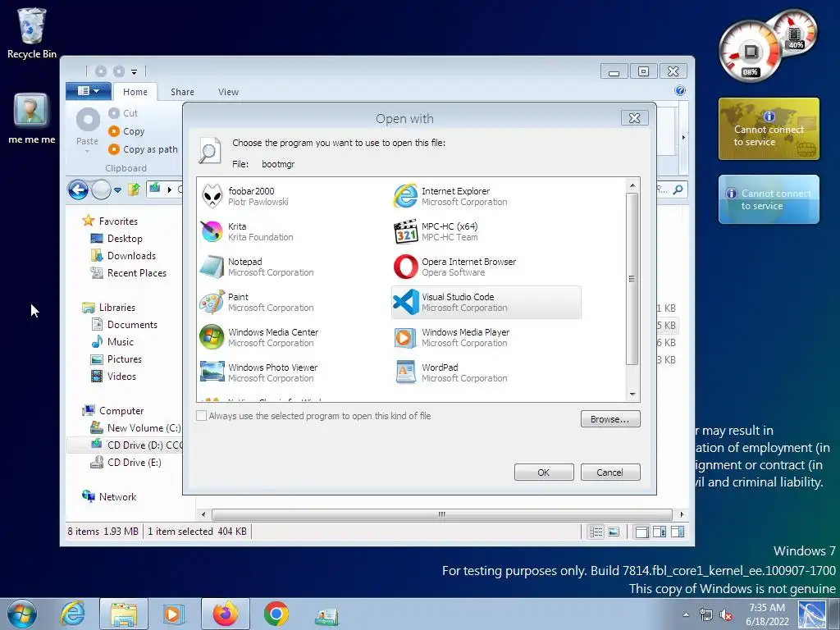Open Windows Media Player taskbar icon
Image resolution: width=840 pixels, height=630 pixels.
pyautogui.click(x=174, y=614)
